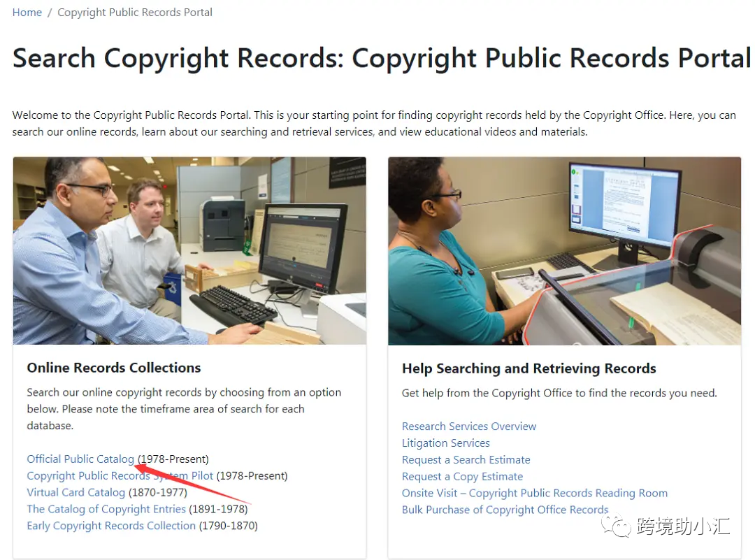This screenshot has width=755, height=560.
Task: Open the Home breadcrumb link
Action: pos(27,13)
